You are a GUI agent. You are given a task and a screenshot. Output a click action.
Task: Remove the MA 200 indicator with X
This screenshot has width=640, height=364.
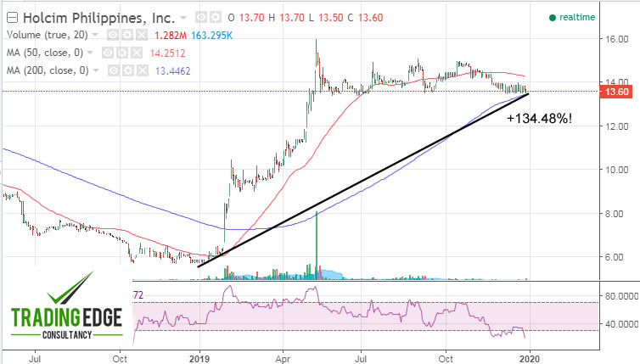pos(142,71)
